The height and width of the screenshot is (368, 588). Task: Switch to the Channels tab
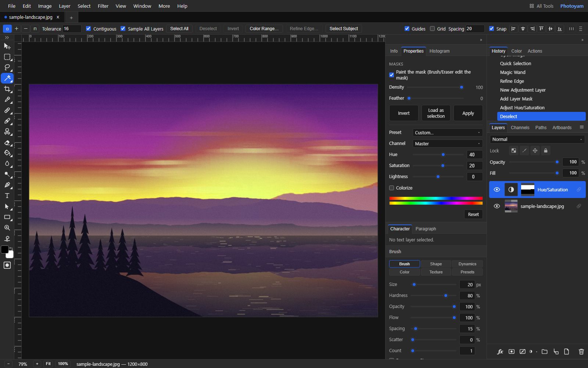coord(520,128)
